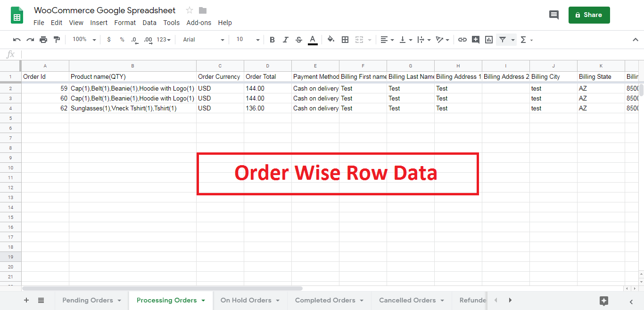Open vertical align dropdown
Image resolution: width=644 pixels, height=310 pixels.
click(x=405, y=40)
